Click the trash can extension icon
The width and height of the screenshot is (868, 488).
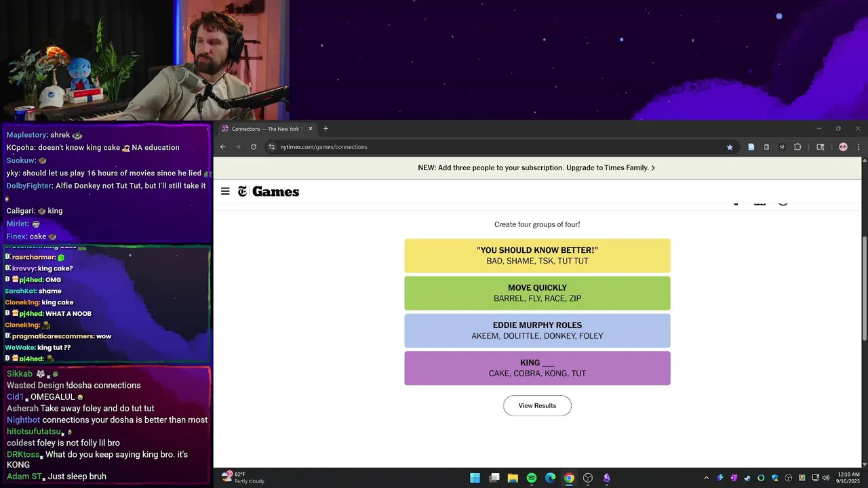click(767, 147)
